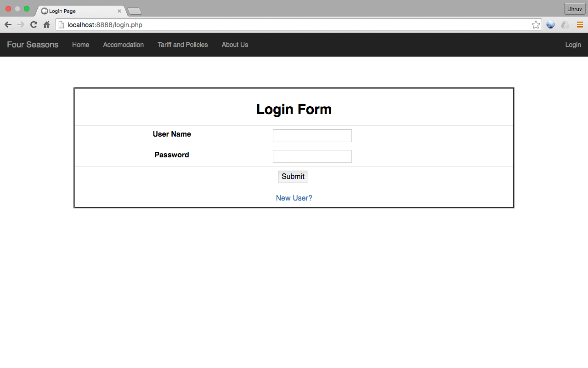588x368 pixels.
Task: Click the Login Form heading
Action: [294, 109]
